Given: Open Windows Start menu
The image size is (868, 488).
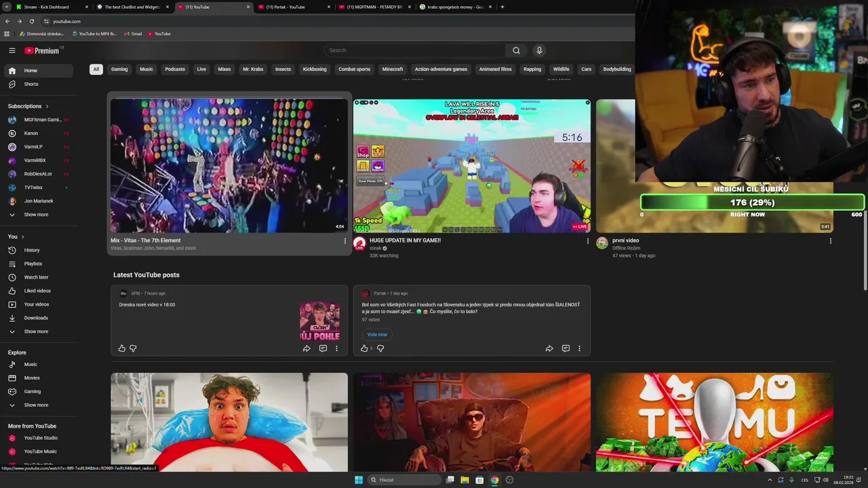Looking at the screenshot, I should click(359, 480).
